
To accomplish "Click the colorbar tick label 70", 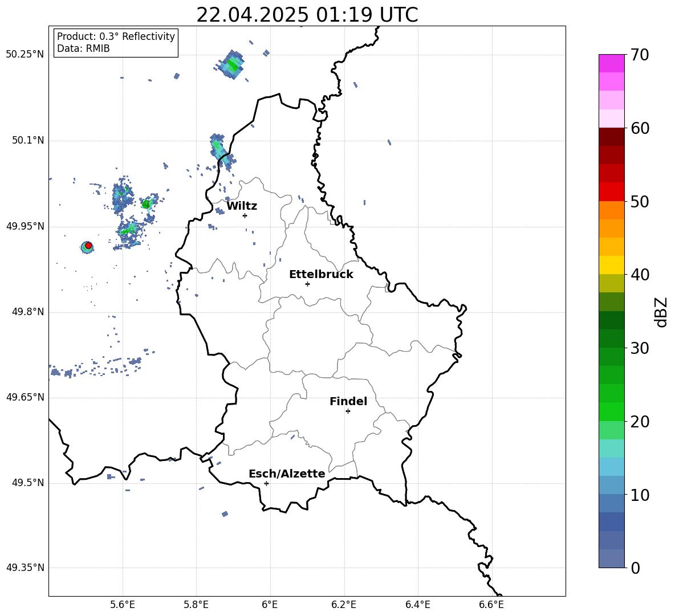I will coord(640,55).
